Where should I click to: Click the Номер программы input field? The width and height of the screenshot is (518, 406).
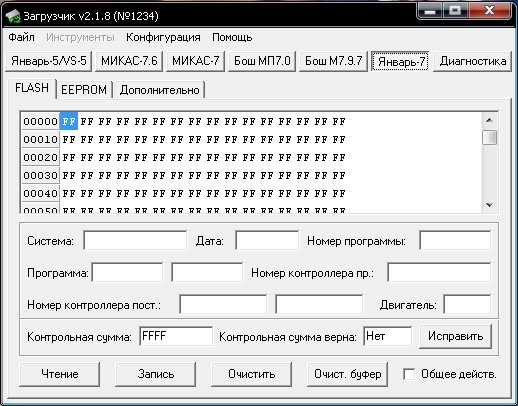[x=455, y=240]
